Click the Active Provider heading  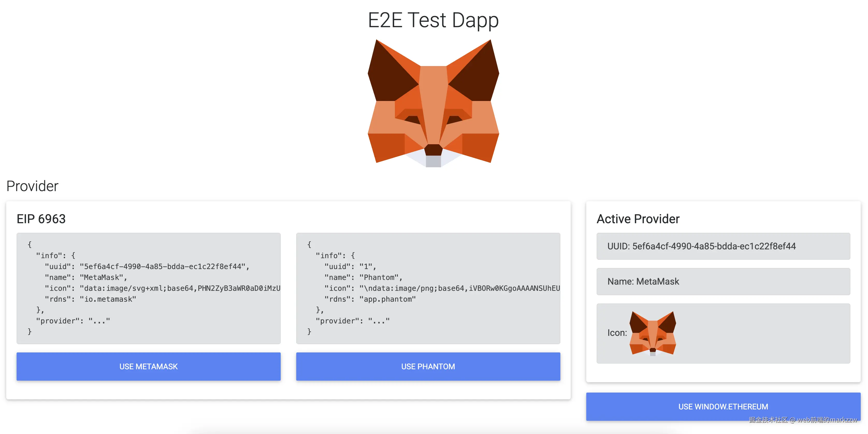[x=638, y=219]
